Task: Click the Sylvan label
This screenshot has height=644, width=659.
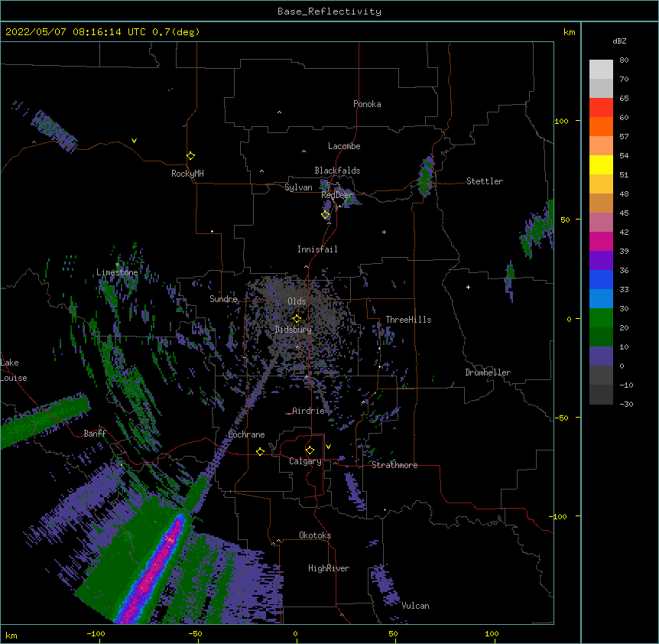Action: click(298, 187)
